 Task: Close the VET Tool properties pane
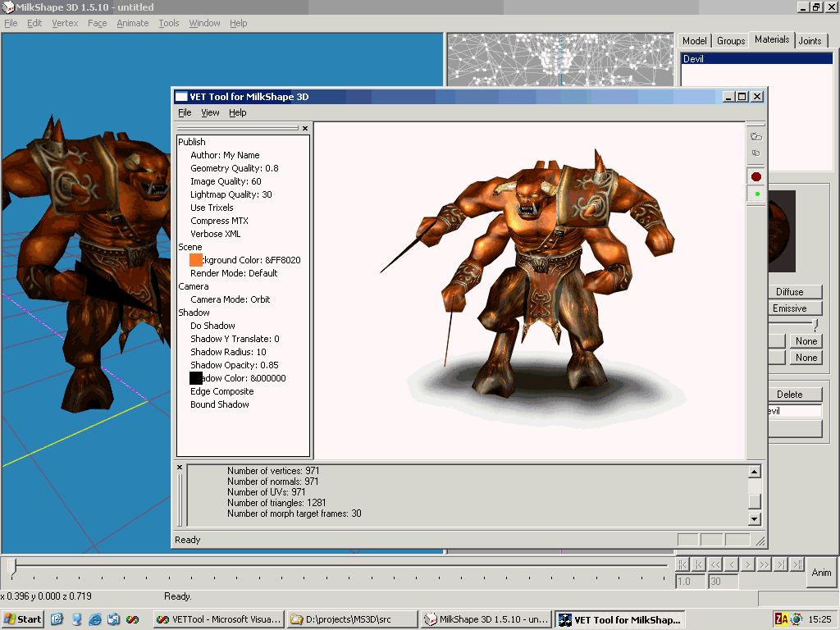pyautogui.click(x=305, y=128)
